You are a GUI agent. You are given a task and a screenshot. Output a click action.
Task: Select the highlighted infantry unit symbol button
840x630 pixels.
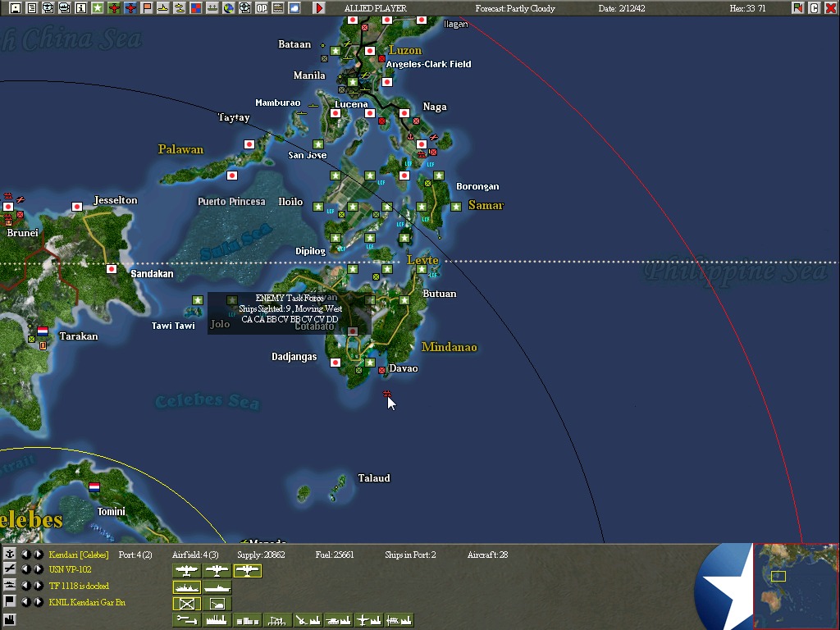(187, 605)
